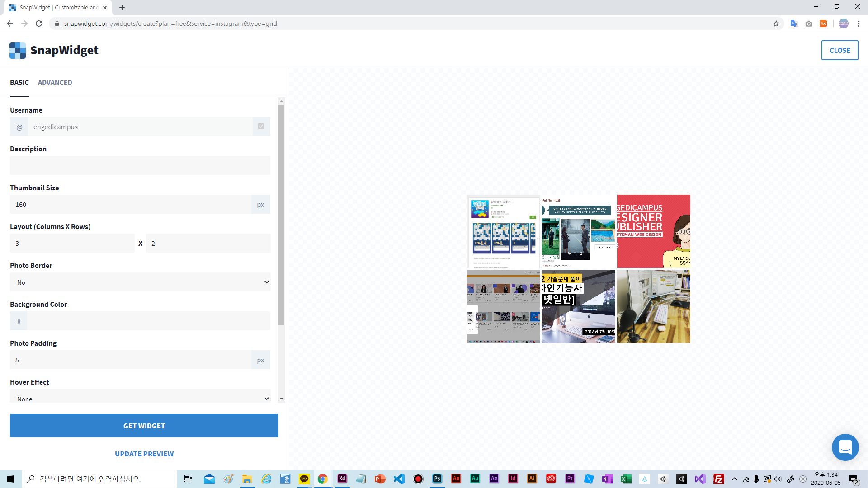
Task: Bookmark this page with star icon
Action: tap(776, 23)
